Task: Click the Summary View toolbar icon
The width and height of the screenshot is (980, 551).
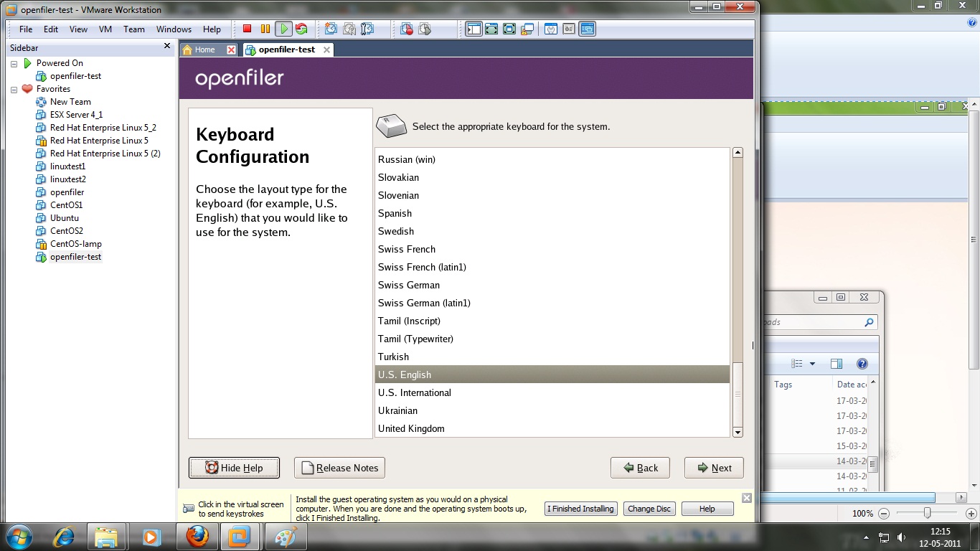Action: pyautogui.click(x=551, y=29)
